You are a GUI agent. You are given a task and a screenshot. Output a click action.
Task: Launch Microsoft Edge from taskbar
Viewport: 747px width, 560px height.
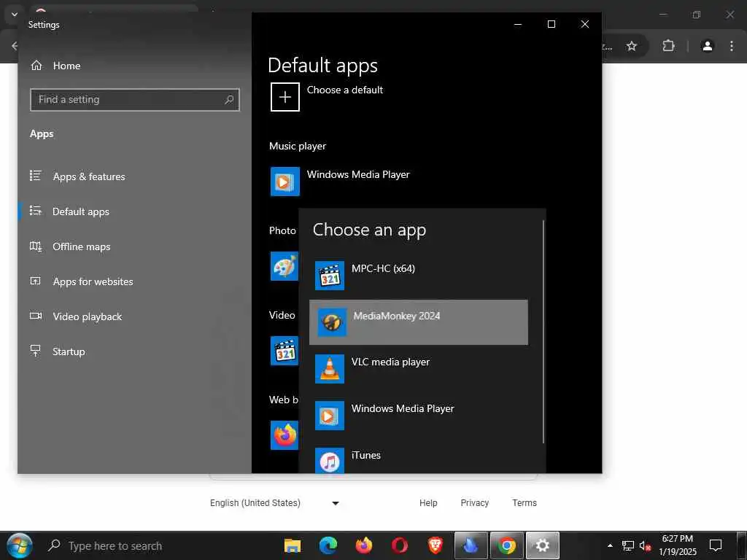[328, 545]
